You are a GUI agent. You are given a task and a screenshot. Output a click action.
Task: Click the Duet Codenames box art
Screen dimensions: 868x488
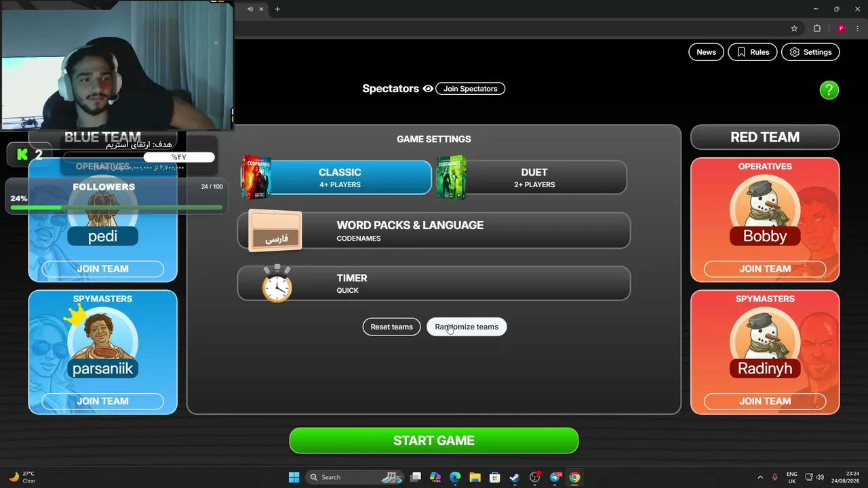point(451,178)
